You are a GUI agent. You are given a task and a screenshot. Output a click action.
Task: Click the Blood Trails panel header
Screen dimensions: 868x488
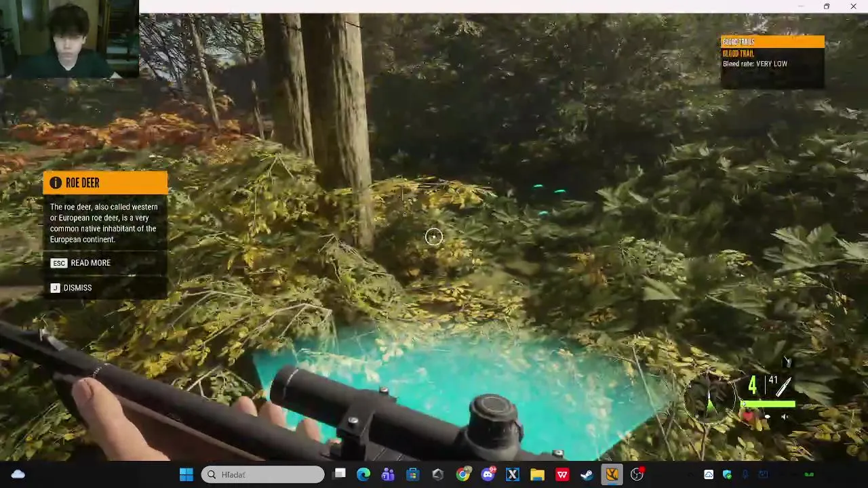[x=772, y=42]
